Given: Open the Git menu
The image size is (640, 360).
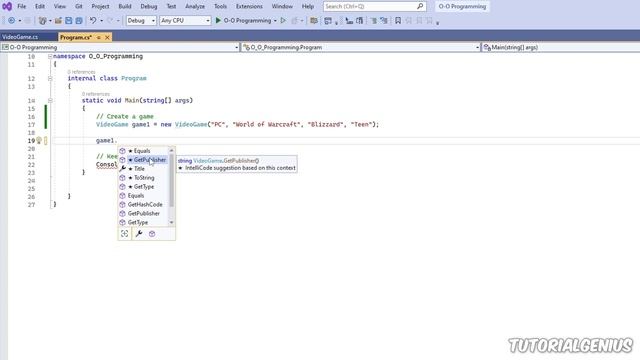Looking at the screenshot, I should pos(78,7).
